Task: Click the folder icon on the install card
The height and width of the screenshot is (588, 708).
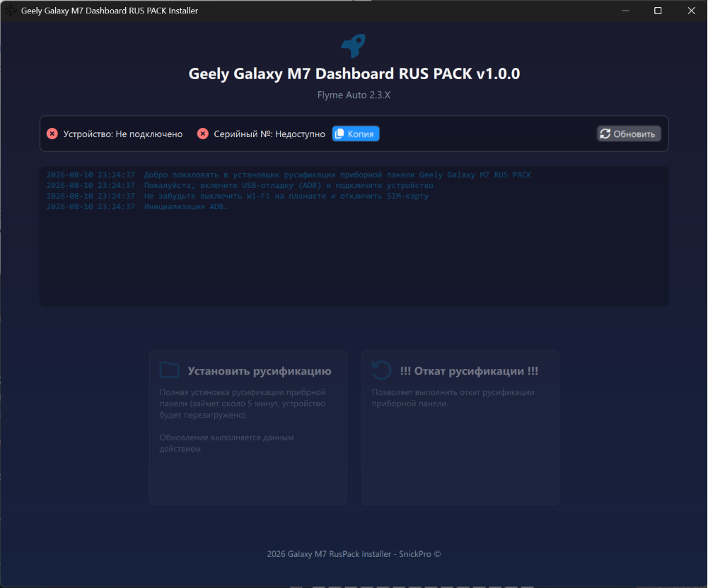Action: pyautogui.click(x=170, y=370)
